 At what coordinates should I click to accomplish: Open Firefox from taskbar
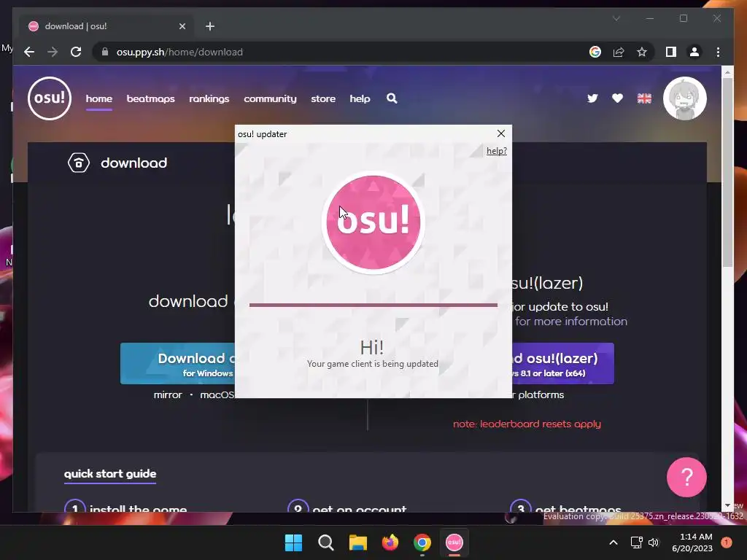pyautogui.click(x=390, y=542)
